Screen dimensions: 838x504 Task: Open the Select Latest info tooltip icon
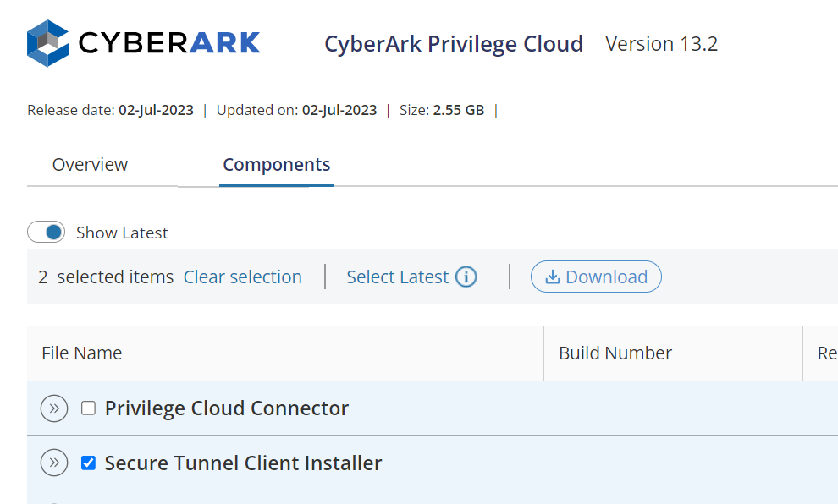pos(466,277)
